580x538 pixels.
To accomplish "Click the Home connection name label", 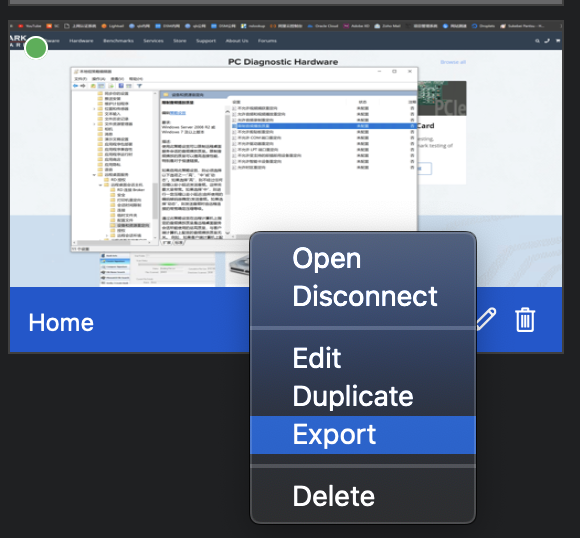I will [x=61, y=322].
